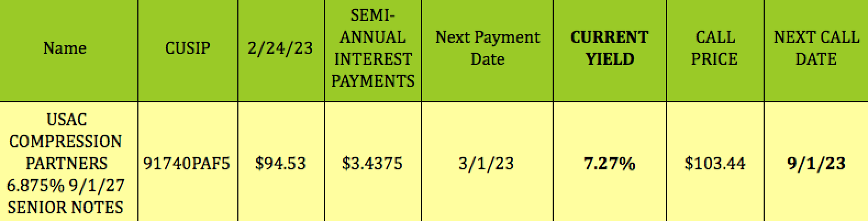Select the 9/1/23 next call date
This screenshot has width=868, height=221.
pyautogui.click(x=816, y=164)
